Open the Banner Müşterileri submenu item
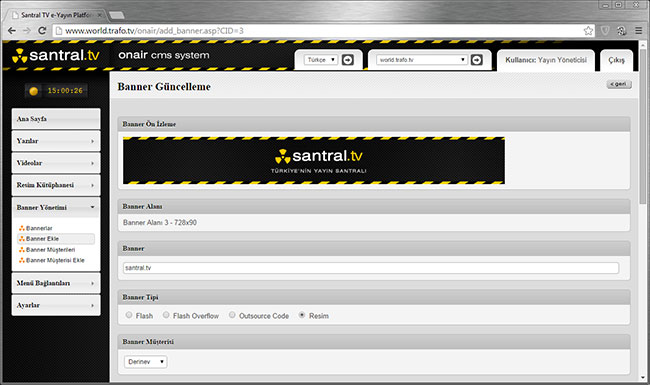The image size is (650, 385). [x=50, y=250]
